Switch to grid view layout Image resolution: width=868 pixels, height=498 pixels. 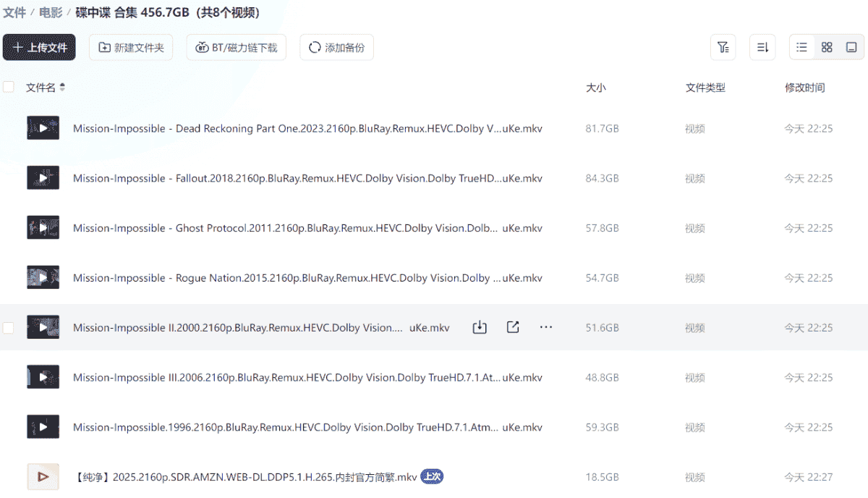tap(827, 48)
